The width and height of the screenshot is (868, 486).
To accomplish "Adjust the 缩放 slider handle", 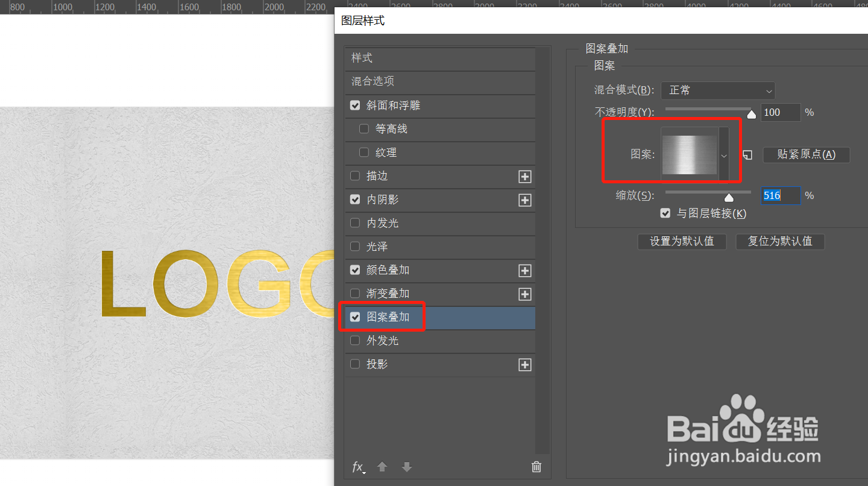I will 729,198.
